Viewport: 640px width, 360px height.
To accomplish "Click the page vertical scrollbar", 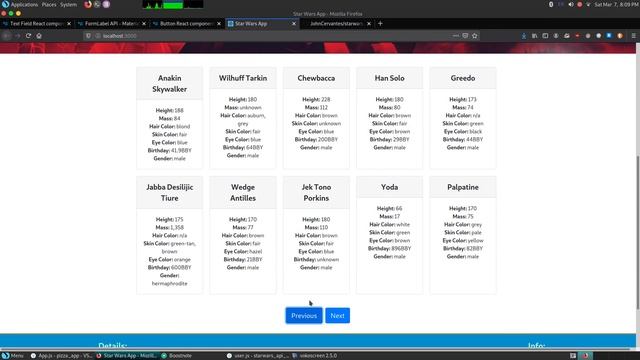I will pyautogui.click(x=638, y=233).
